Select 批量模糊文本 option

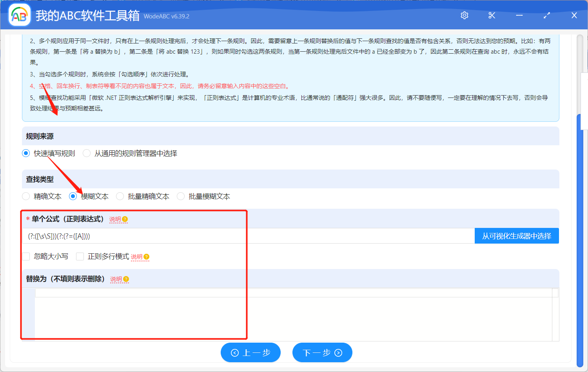(180, 196)
